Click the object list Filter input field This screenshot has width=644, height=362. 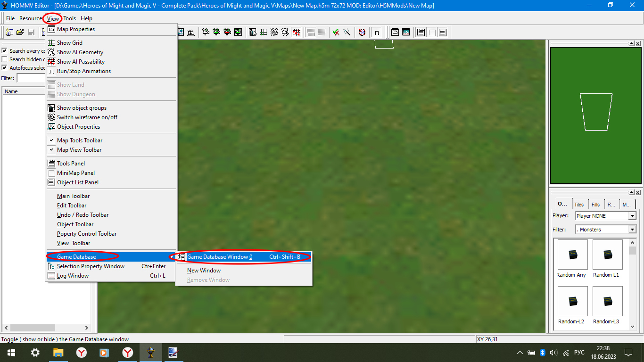pos(31,78)
